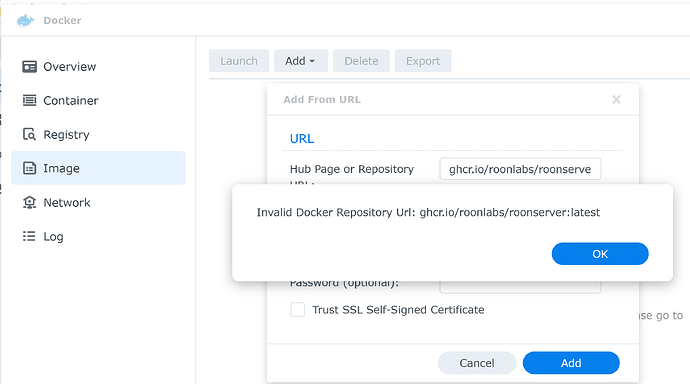The width and height of the screenshot is (690, 384).
Task: Click the blue Add button
Action: (571, 363)
